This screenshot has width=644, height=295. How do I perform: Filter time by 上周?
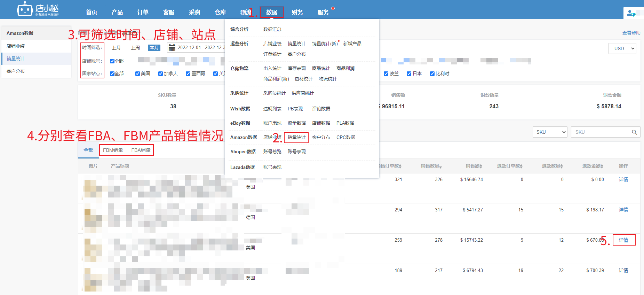(x=135, y=48)
